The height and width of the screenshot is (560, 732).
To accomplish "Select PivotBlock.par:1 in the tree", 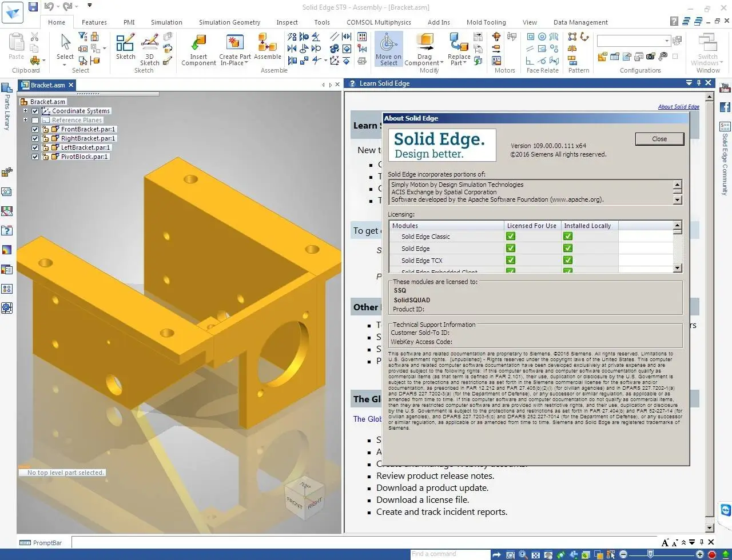I will pos(85,157).
